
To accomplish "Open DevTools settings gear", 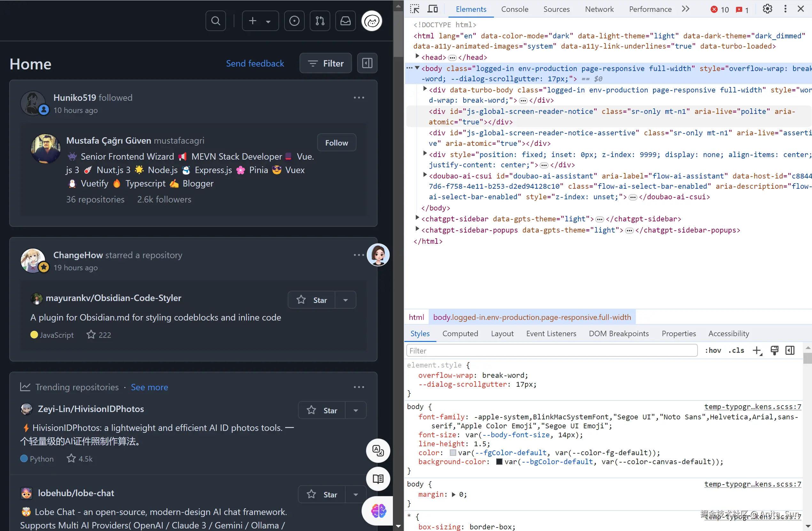I will click(x=767, y=9).
